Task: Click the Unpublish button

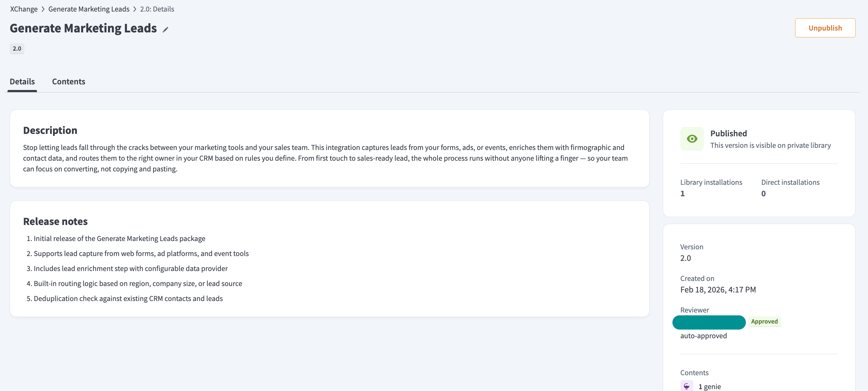Action: click(x=825, y=28)
